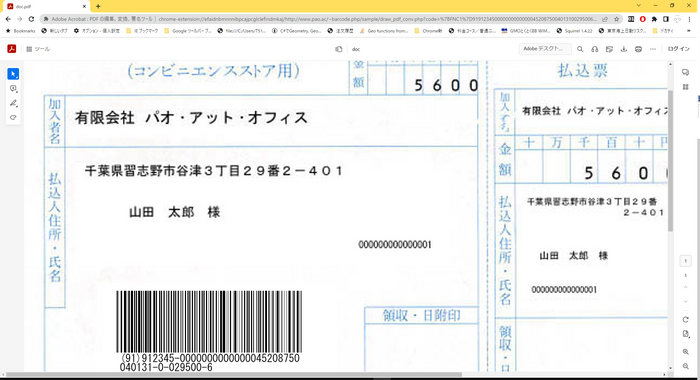
Task: Select the doc.pdf browser tab
Action: click(x=45, y=6)
